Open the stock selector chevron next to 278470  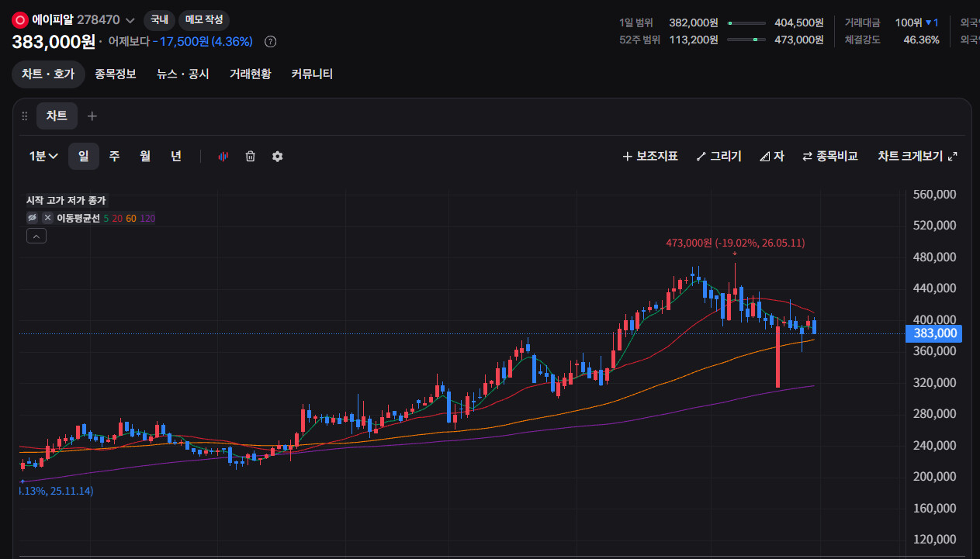coord(130,20)
